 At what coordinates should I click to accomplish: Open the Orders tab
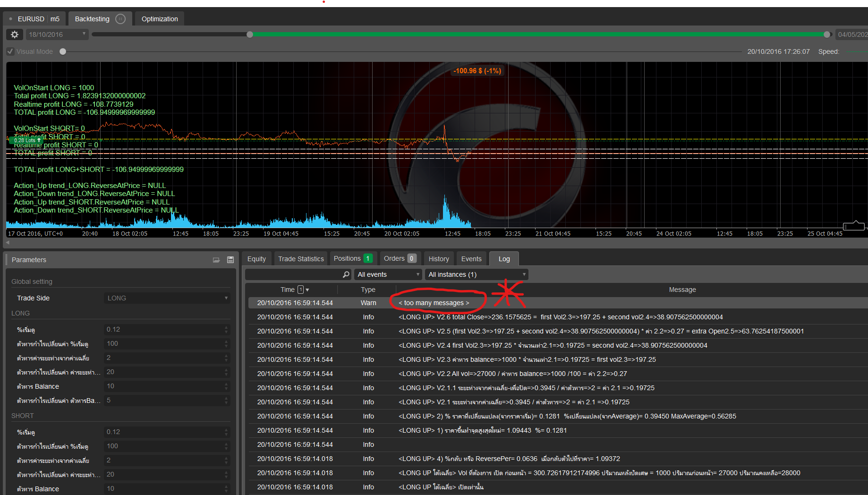[400, 258]
